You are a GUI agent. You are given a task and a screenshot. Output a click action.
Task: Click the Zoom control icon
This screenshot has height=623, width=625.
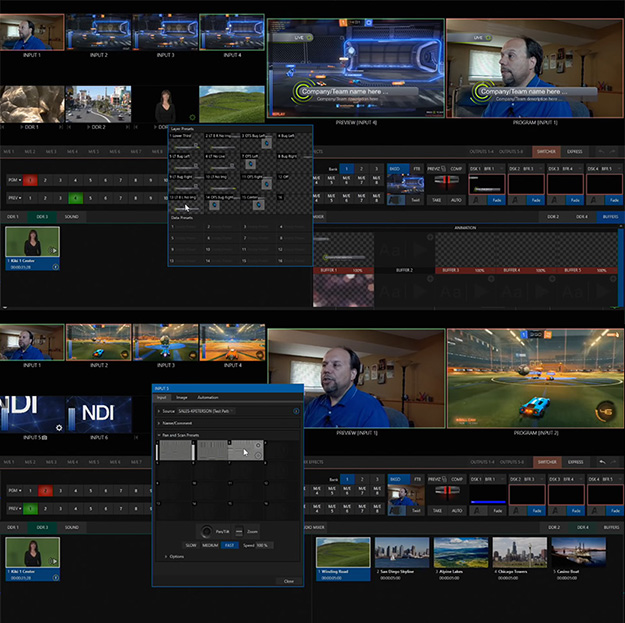point(239,531)
